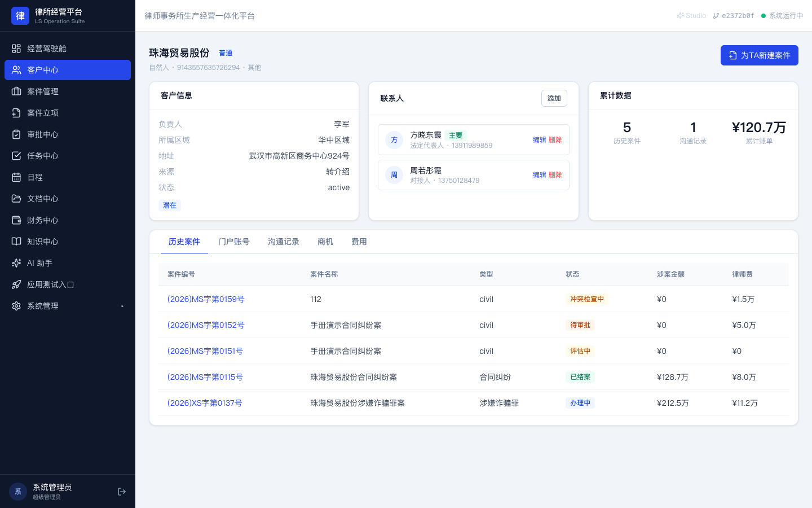
Task: Click the 任务中心 checkbox icon
Action: pos(16,156)
